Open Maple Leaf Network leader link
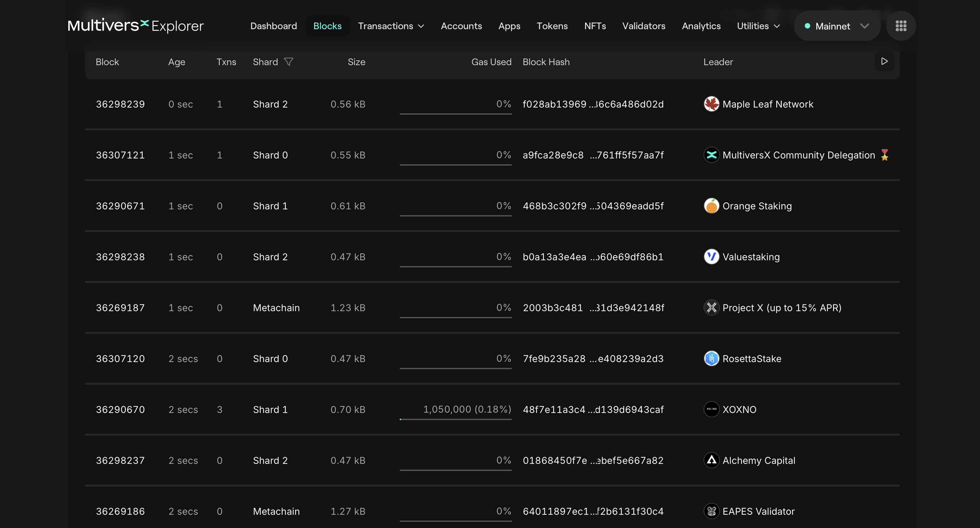The image size is (980, 528). click(x=768, y=104)
